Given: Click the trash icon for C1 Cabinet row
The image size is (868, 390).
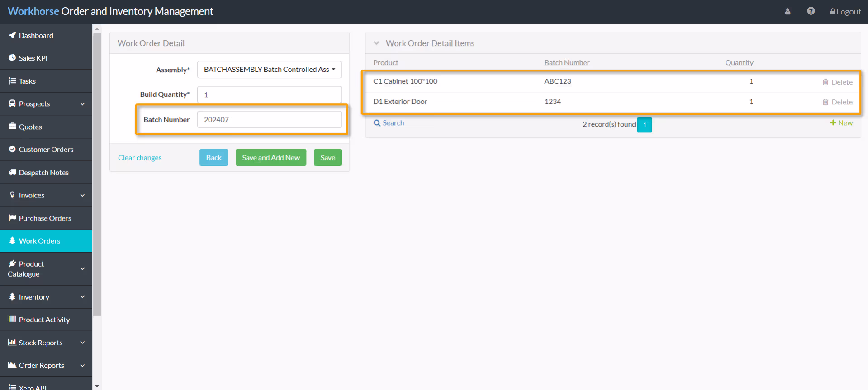Looking at the screenshot, I should coord(825,82).
